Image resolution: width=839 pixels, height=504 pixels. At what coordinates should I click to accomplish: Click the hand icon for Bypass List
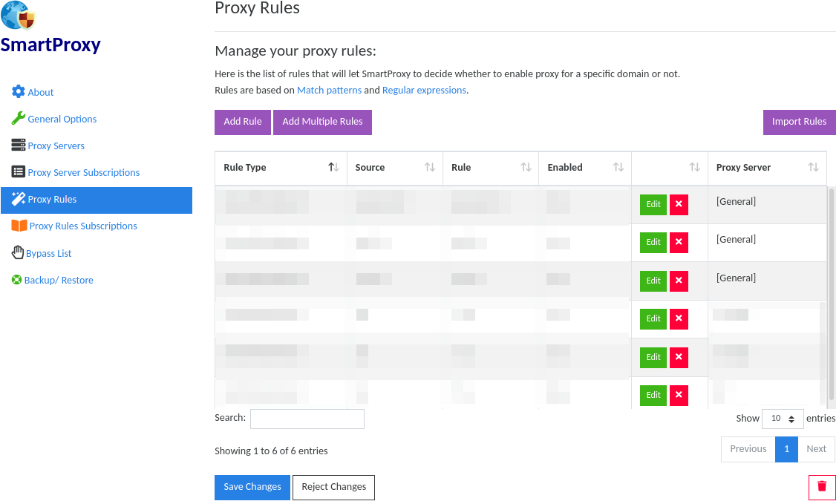18,253
